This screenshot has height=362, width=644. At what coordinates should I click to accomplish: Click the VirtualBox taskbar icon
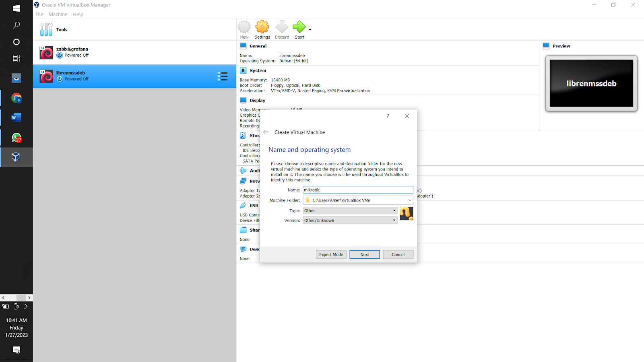point(17,157)
